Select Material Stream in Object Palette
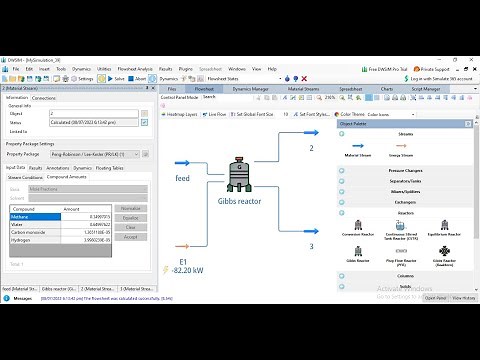 [x=358, y=149]
